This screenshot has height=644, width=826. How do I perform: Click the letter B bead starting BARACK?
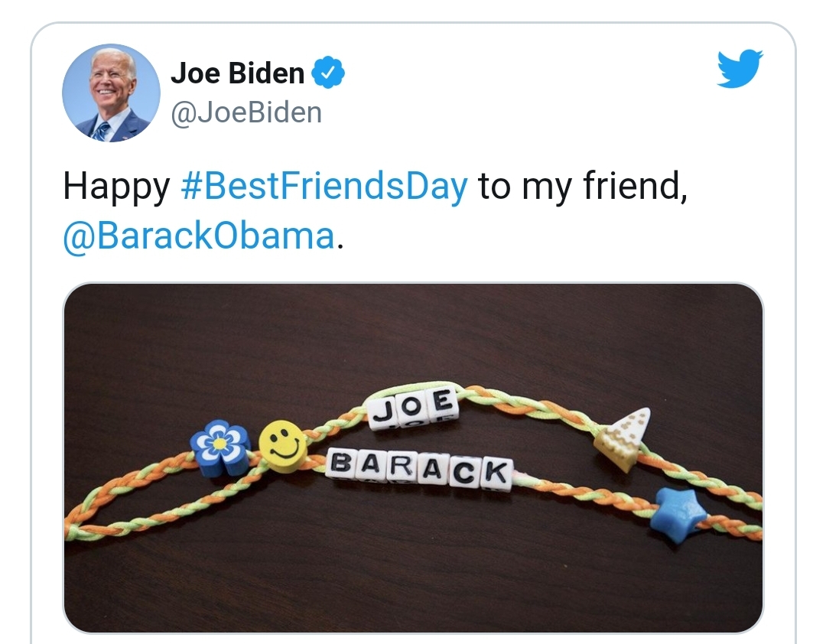(x=340, y=463)
